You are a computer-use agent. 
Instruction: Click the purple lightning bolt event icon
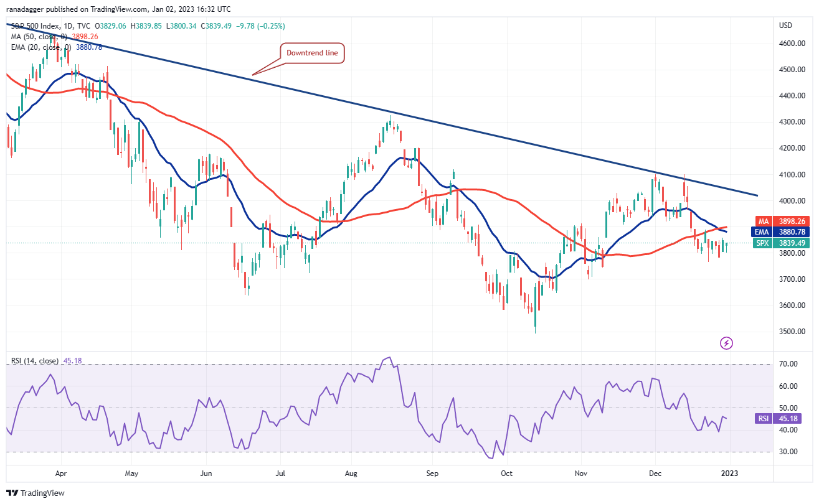726,342
